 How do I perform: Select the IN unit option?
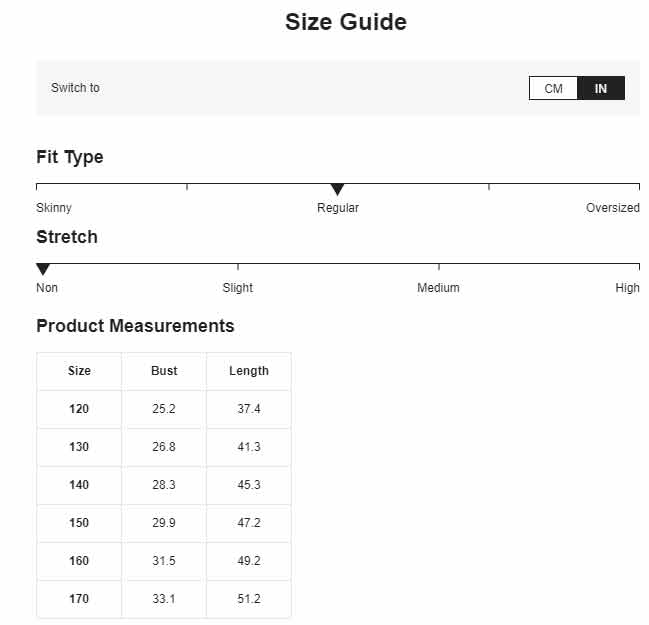tap(601, 88)
